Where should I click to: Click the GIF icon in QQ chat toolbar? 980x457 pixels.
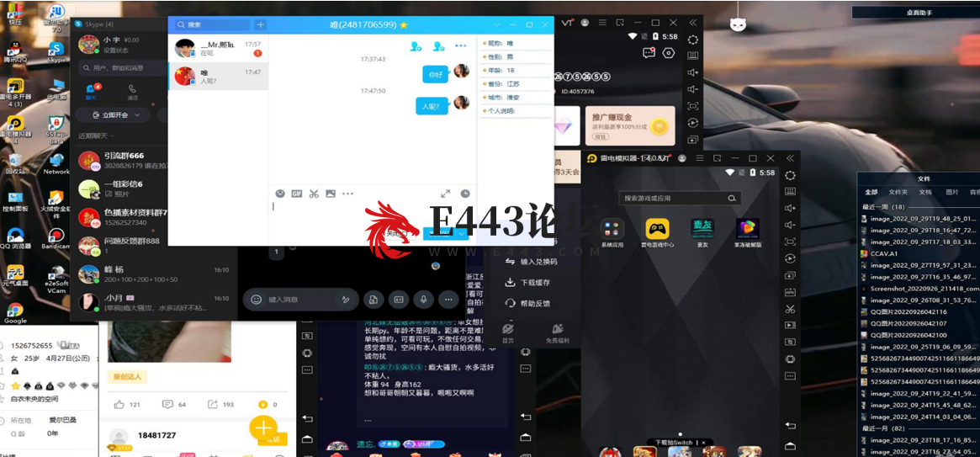(x=297, y=194)
